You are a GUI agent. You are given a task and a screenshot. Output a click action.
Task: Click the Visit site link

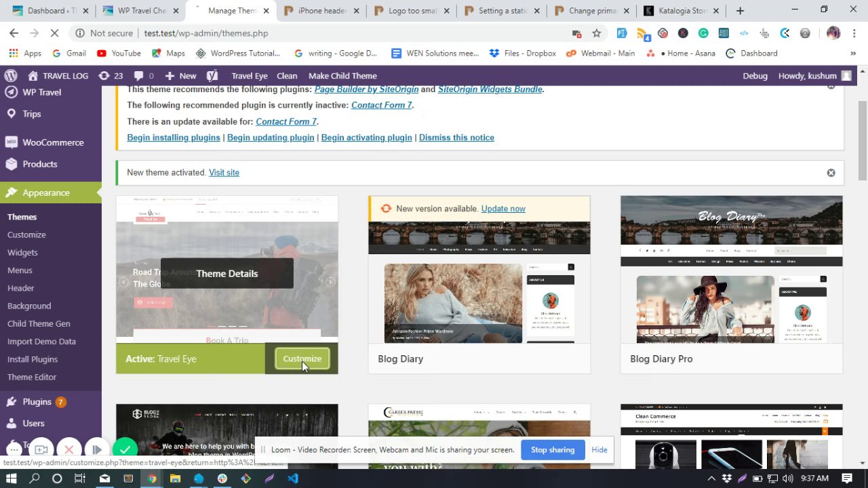coord(224,172)
